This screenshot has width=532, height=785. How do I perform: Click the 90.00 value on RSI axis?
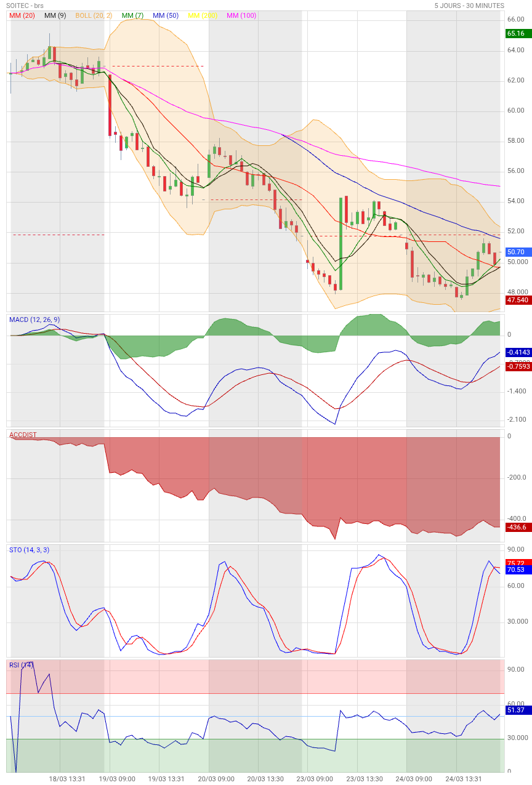coord(515,669)
